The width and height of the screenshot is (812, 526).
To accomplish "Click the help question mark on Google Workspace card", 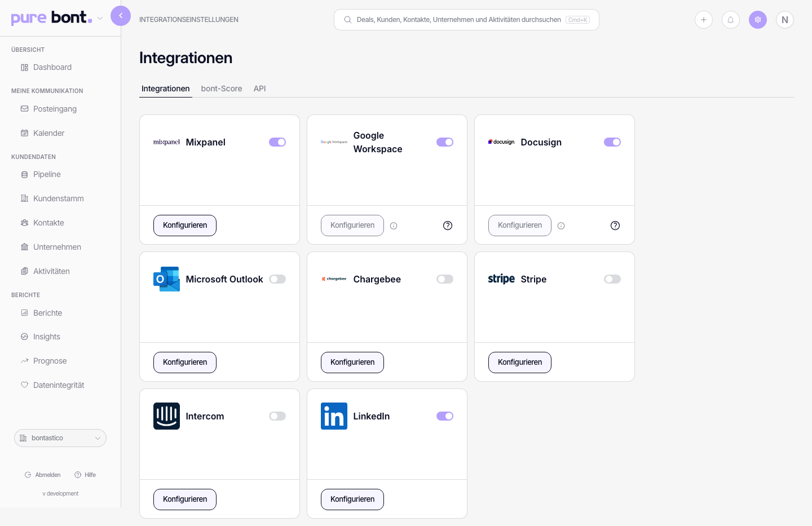I will click(x=448, y=226).
